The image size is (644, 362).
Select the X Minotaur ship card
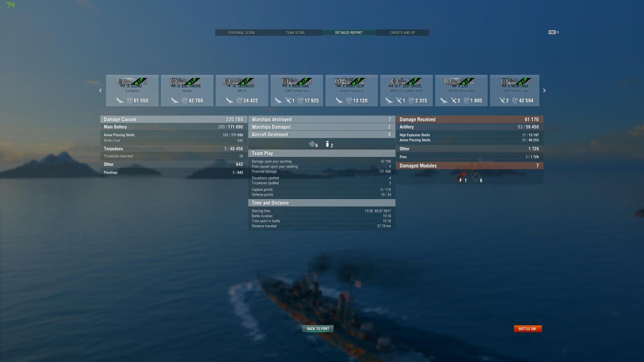tap(351, 90)
